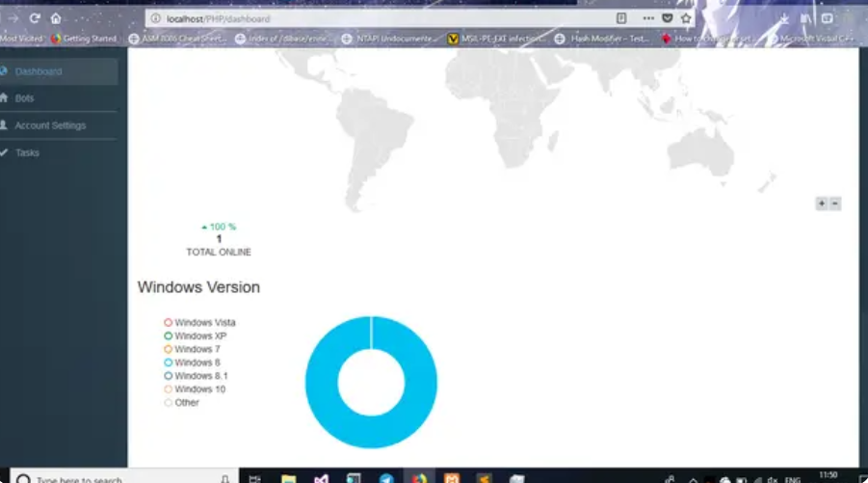Zoom in the world map

[822, 203]
